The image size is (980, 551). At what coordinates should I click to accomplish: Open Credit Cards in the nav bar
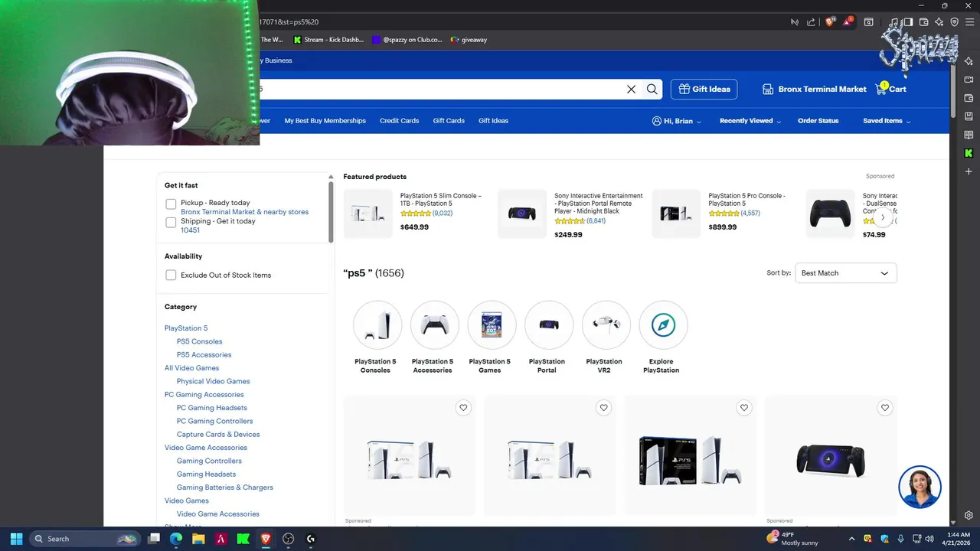point(399,121)
